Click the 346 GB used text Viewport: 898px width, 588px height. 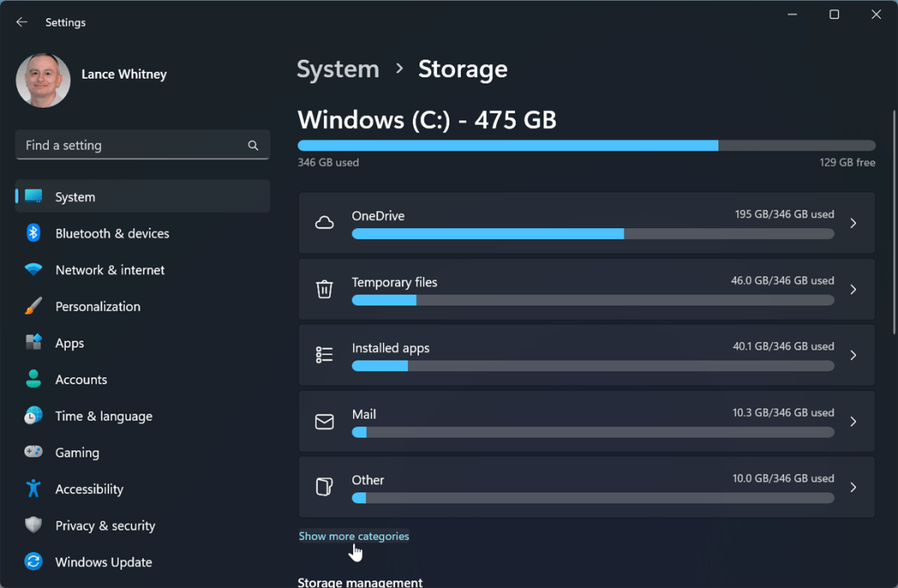tap(328, 162)
